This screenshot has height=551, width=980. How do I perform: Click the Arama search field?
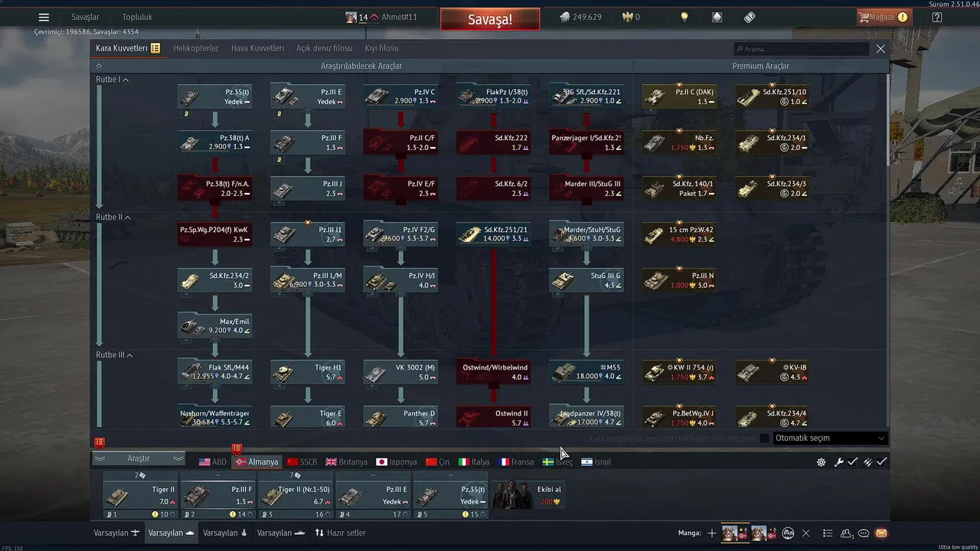tap(801, 49)
